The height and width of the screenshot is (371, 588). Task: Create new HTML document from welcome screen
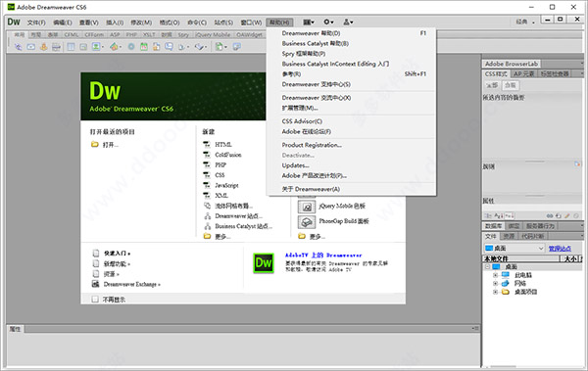click(223, 144)
